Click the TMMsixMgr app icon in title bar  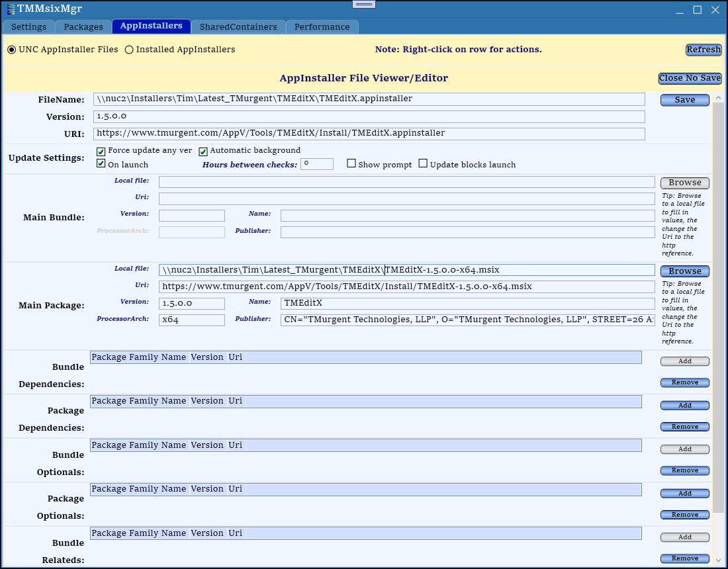click(x=10, y=9)
